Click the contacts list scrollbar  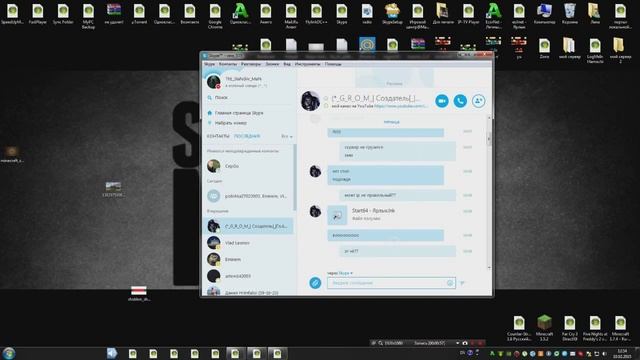click(295, 178)
